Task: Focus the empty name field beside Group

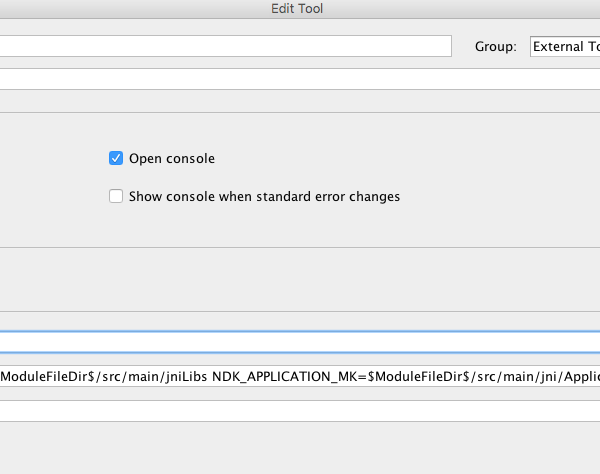Action: [226, 46]
